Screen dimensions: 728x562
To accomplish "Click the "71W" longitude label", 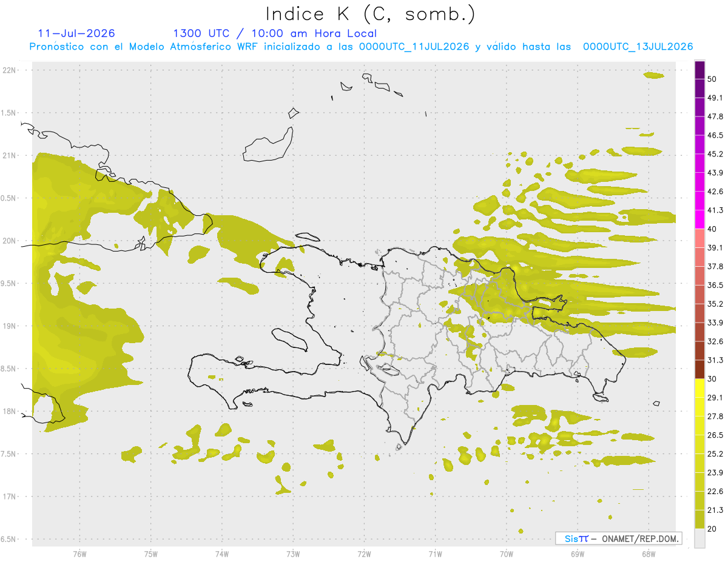I will click(435, 554).
